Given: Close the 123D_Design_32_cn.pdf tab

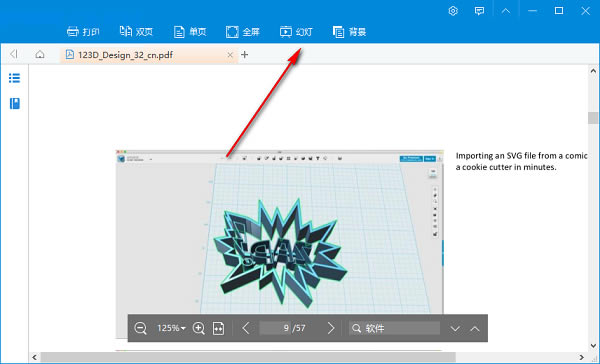Looking at the screenshot, I should click(x=230, y=55).
